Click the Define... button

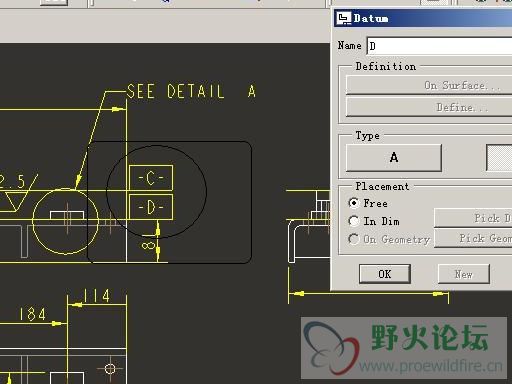429,107
